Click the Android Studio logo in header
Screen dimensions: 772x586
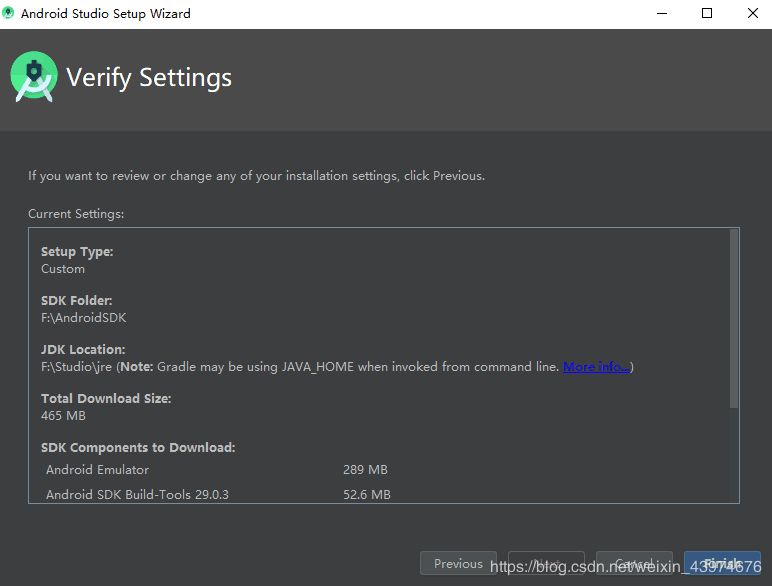(34, 77)
